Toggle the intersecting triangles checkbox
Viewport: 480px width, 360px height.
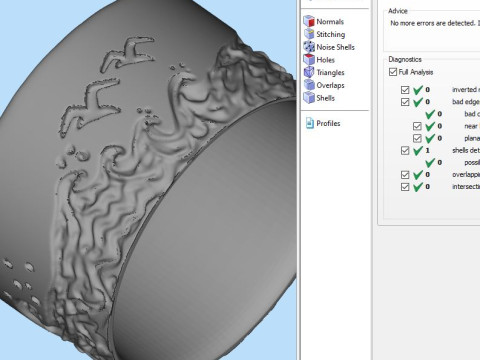point(405,187)
